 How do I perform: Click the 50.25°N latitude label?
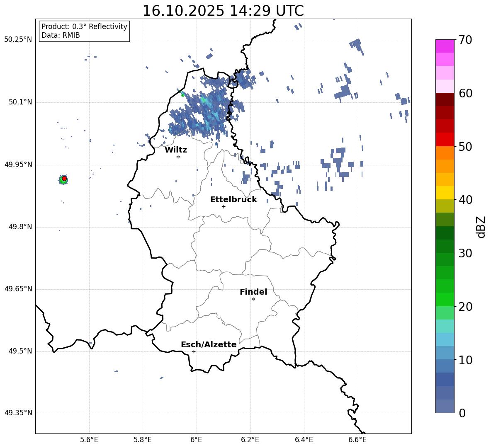click(18, 40)
